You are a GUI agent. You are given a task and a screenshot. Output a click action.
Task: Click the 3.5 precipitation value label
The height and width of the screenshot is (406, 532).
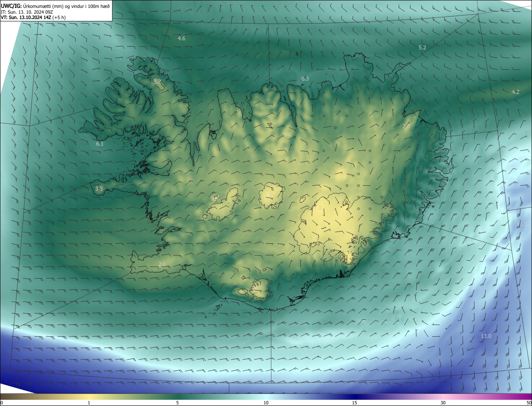99,188
